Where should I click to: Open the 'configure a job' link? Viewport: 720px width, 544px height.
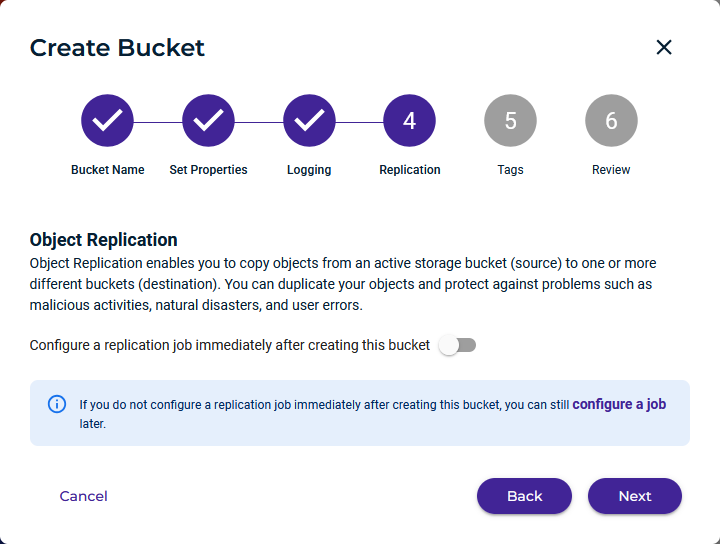point(619,404)
